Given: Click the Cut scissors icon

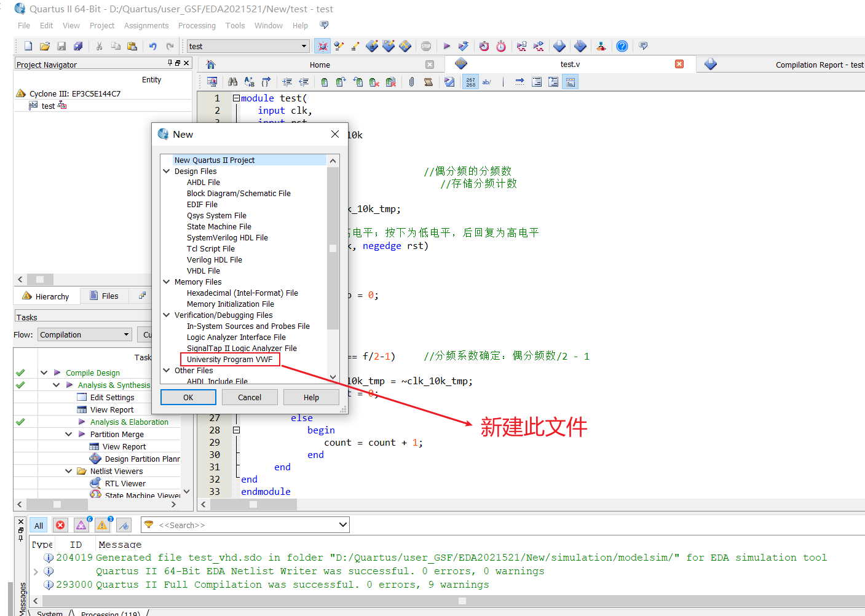Looking at the screenshot, I should tap(99, 46).
